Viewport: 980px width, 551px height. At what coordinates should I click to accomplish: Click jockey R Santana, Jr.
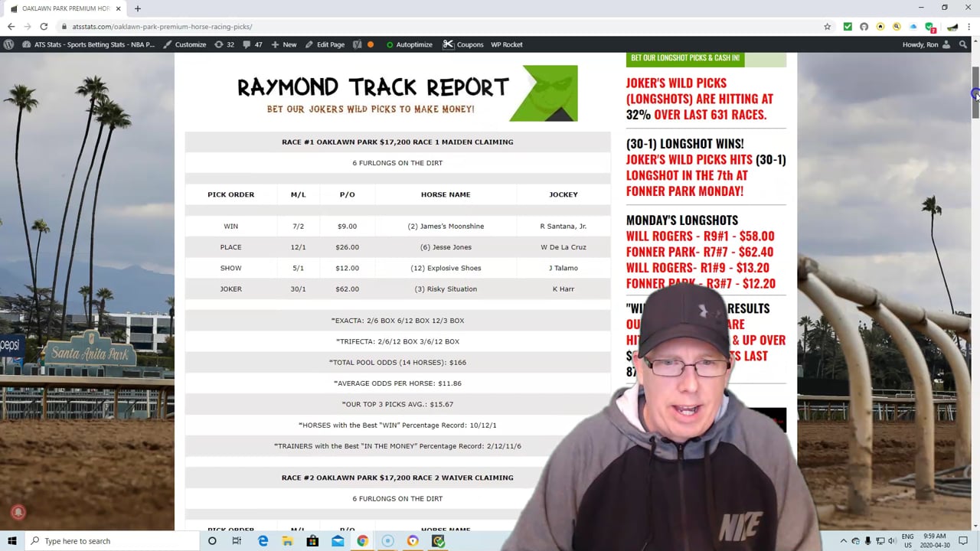coord(563,227)
